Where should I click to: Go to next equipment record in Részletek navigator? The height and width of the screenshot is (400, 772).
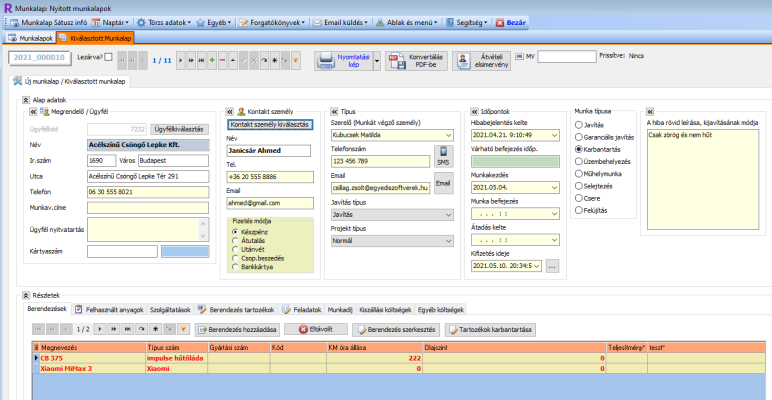click(x=99, y=329)
